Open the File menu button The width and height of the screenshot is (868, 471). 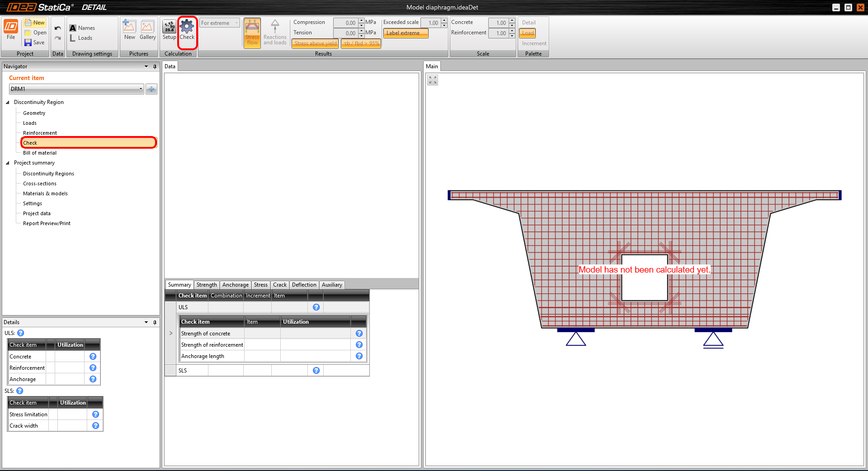point(11,30)
